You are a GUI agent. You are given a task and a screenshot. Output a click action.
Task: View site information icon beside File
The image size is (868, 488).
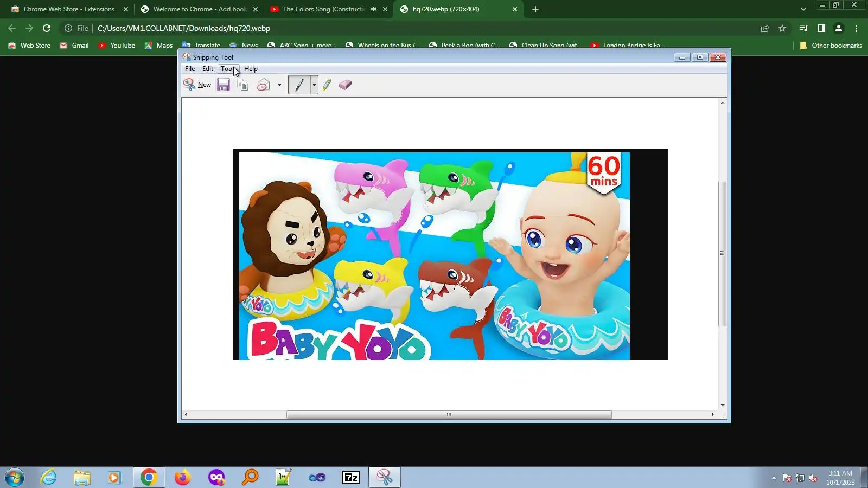point(68,28)
